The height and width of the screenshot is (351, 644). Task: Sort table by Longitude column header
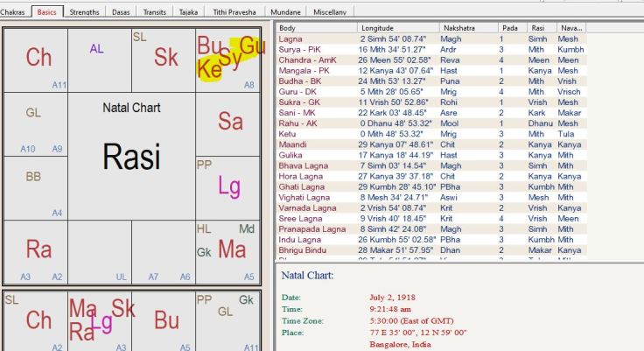(x=377, y=28)
